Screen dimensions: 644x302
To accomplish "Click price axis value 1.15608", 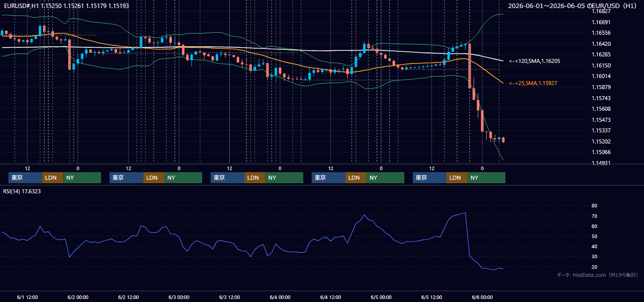I will [x=601, y=109].
